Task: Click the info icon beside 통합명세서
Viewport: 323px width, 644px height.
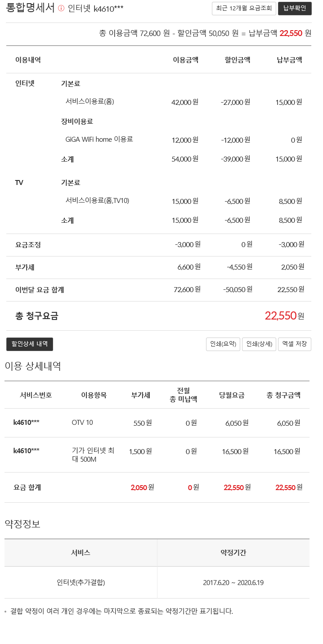Action: pyautogui.click(x=61, y=9)
